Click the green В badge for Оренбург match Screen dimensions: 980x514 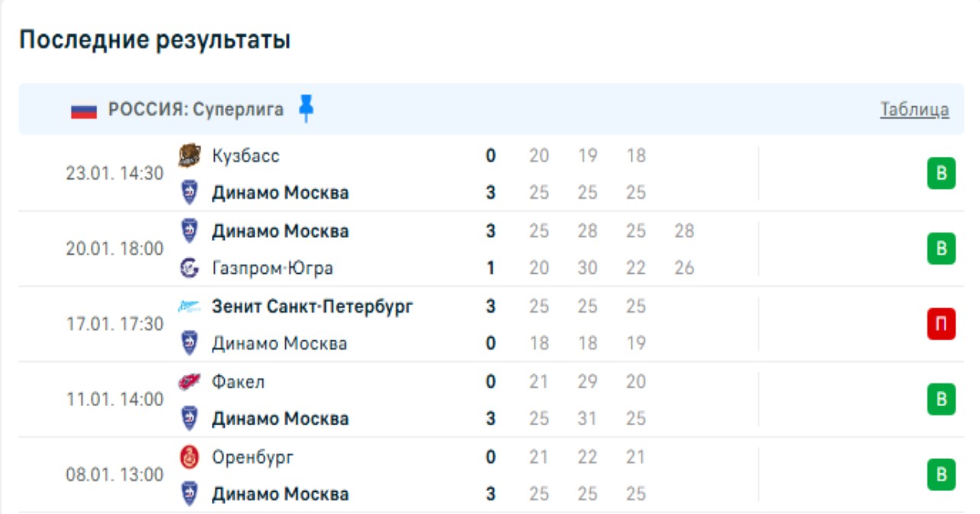(x=941, y=475)
